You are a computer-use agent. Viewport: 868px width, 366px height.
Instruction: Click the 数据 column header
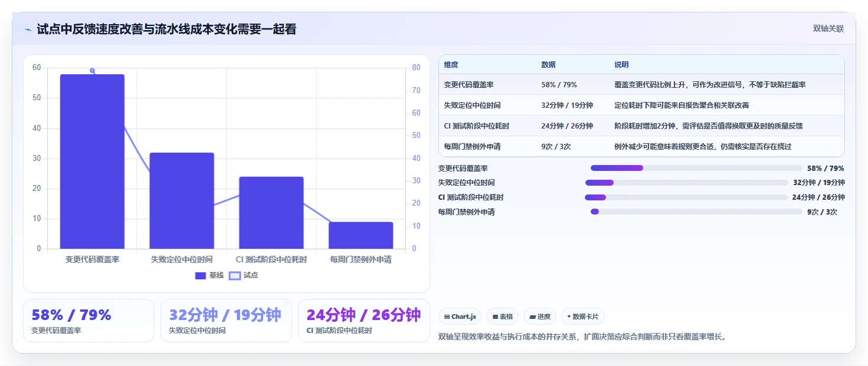tap(548, 65)
